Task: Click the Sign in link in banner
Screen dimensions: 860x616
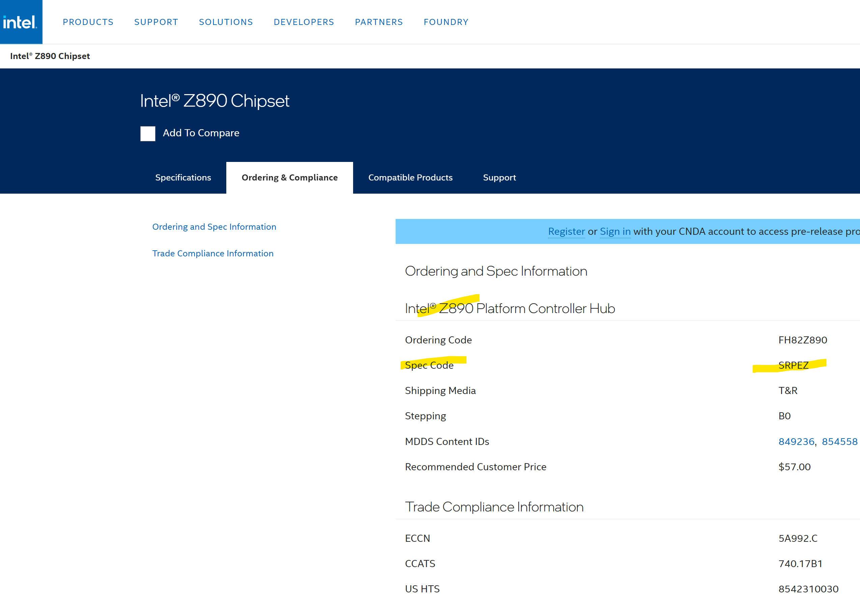Action: [615, 231]
